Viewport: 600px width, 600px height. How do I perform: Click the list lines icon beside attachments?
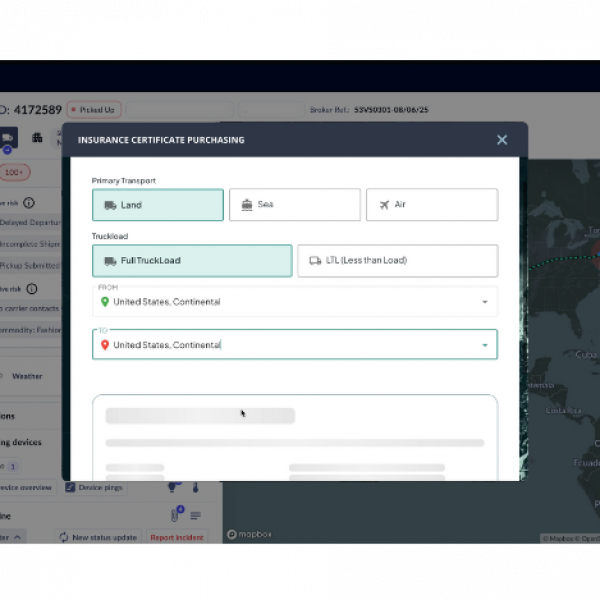196,515
